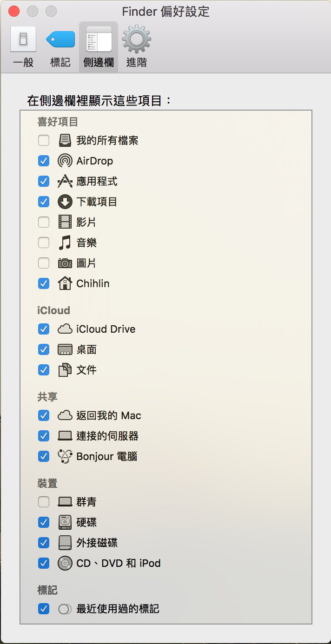This screenshot has height=644, width=331.
Task: Uncheck the 文件 checkbox
Action: pyautogui.click(x=44, y=370)
